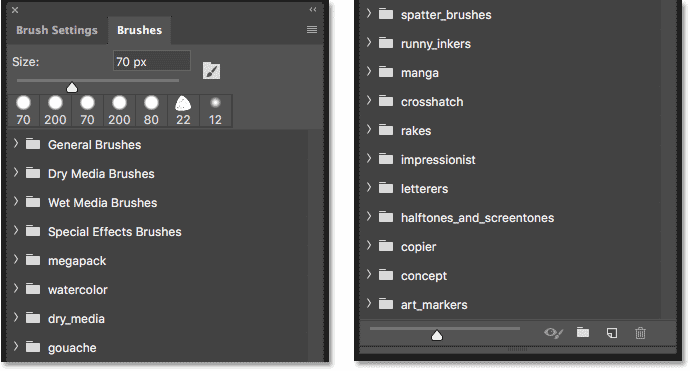
Task: Select the soft recent brush sized 12
Action: point(215,111)
